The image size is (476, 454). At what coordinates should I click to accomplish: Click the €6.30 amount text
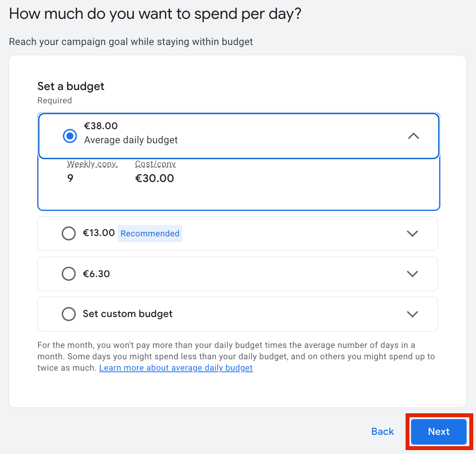point(96,274)
